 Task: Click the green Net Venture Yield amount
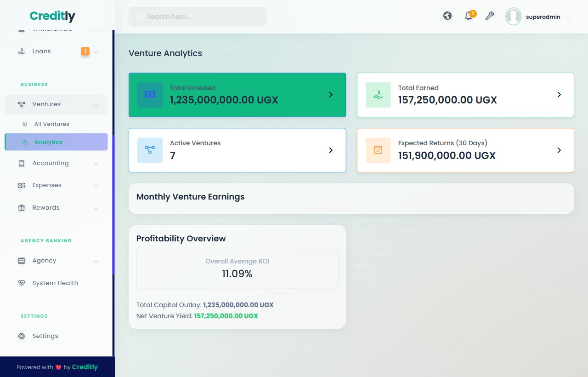[226, 316]
